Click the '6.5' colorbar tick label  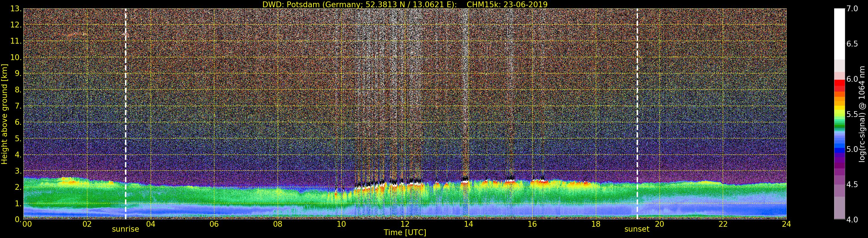tap(852, 44)
